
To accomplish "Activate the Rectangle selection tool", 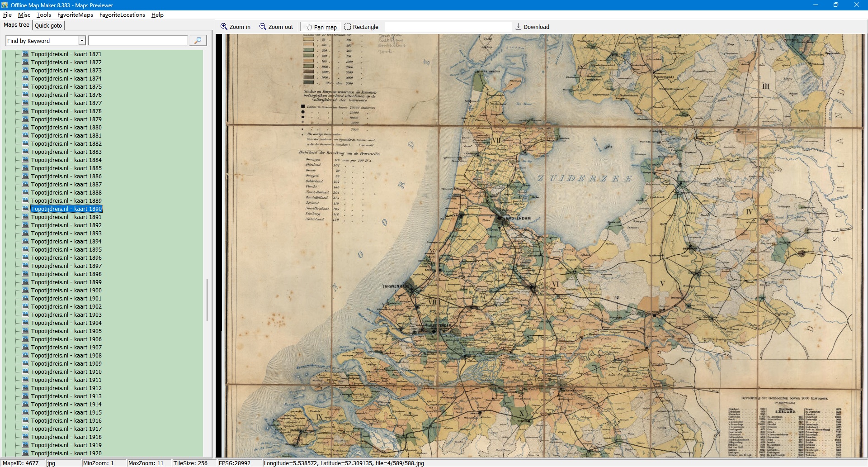I will [348, 27].
